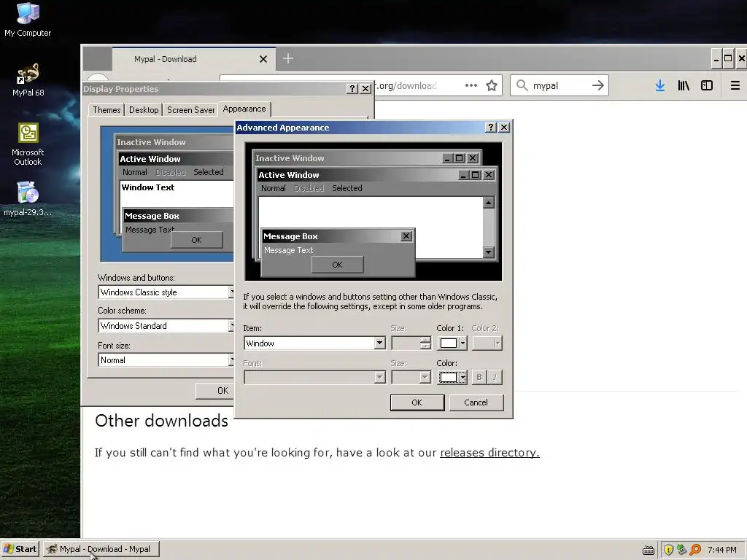Open the Start menu
747x560 pixels.
[x=20, y=550]
